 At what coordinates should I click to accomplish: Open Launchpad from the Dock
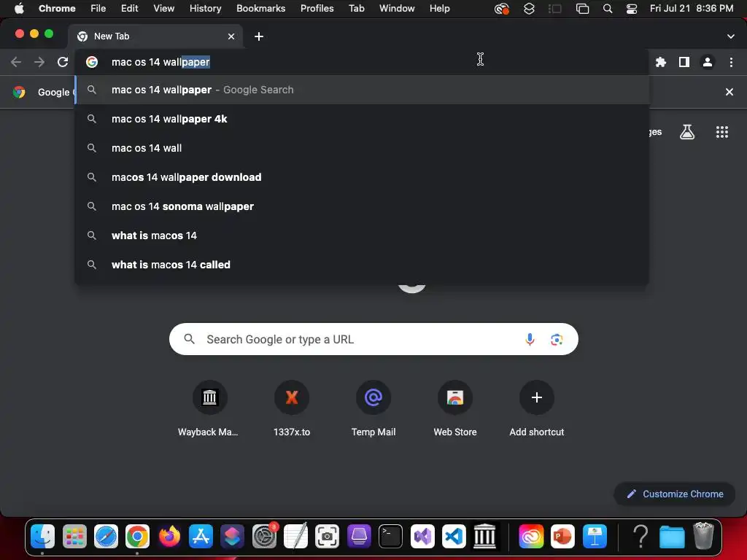(74, 537)
